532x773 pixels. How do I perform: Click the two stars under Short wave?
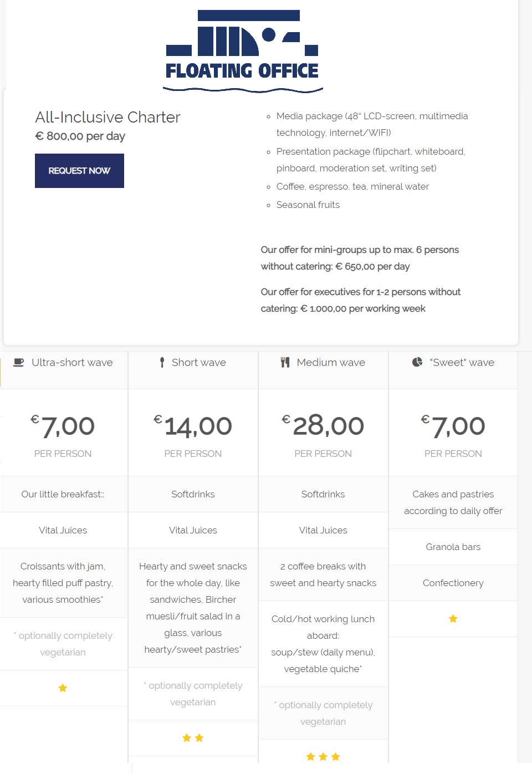(193, 738)
